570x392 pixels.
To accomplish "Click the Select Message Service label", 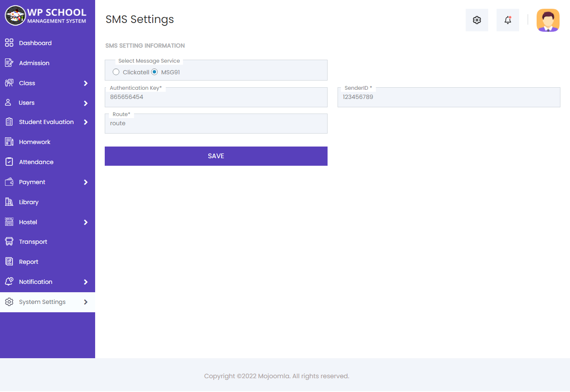I will pos(149,61).
